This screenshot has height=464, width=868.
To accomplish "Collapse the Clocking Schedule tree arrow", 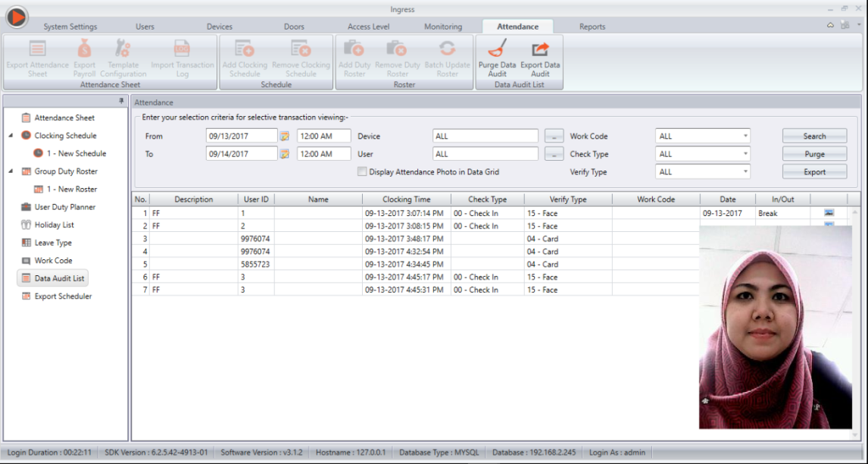I will (11, 135).
